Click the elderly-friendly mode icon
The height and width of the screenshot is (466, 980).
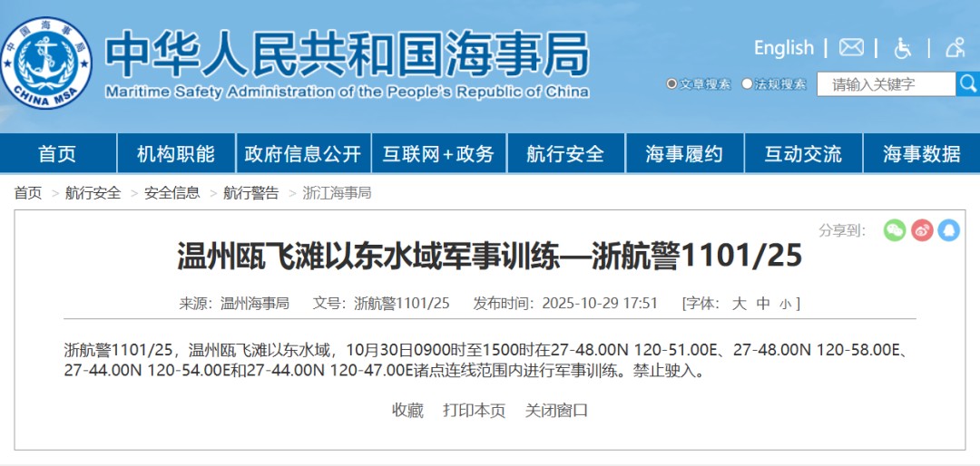coord(955,47)
